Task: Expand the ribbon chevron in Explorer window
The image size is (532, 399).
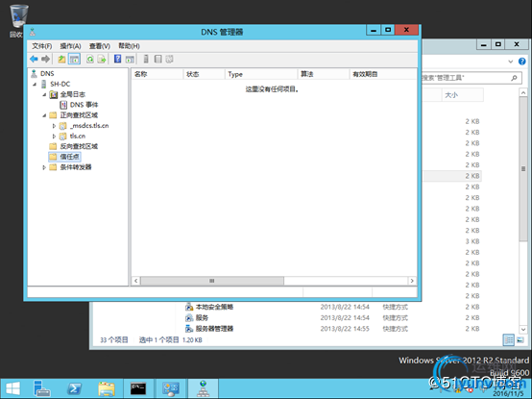Action: [x=511, y=62]
